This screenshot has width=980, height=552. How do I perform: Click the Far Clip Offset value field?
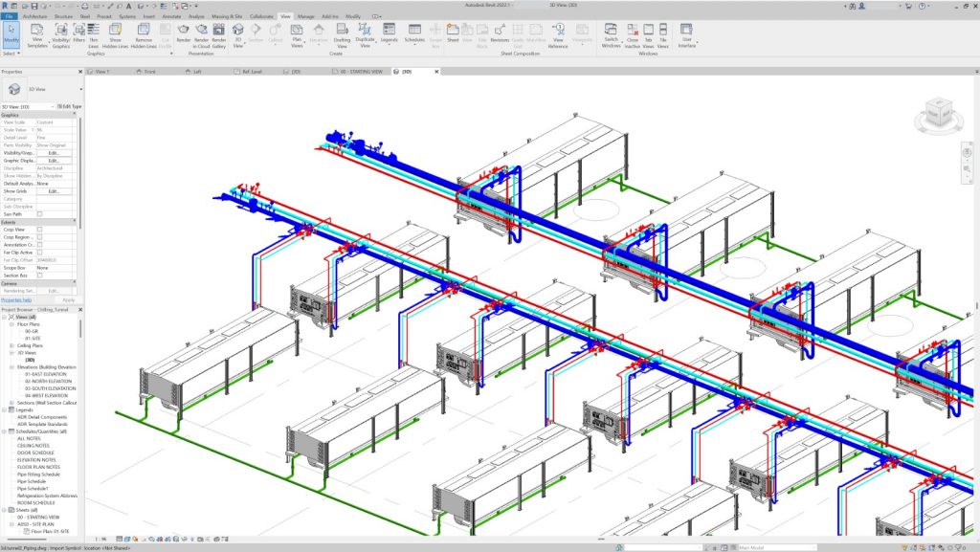tap(55, 260)
